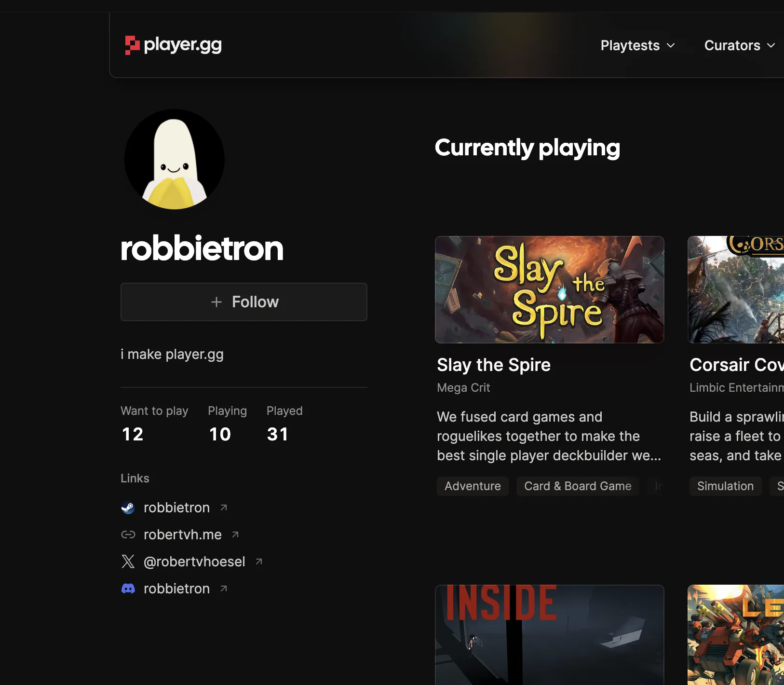Expand the Playtests chevron
The width and height of the screenshot is (784, 685).
pyautogui.click(x=671, y=45)
